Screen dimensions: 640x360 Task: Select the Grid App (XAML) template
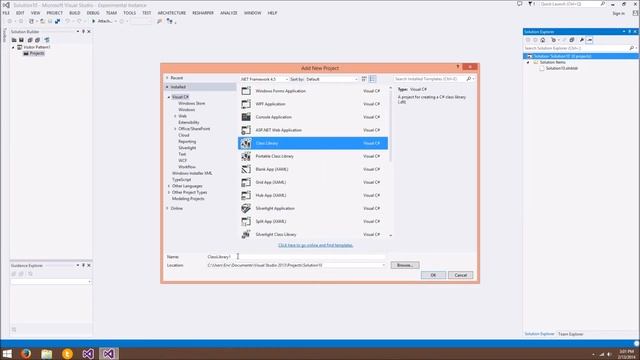pyautogui.click(x=313, y=182)
